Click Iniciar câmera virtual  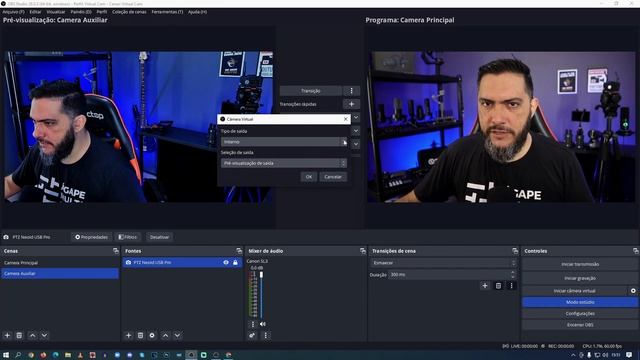pyautogui.click(x=575, y=291)
